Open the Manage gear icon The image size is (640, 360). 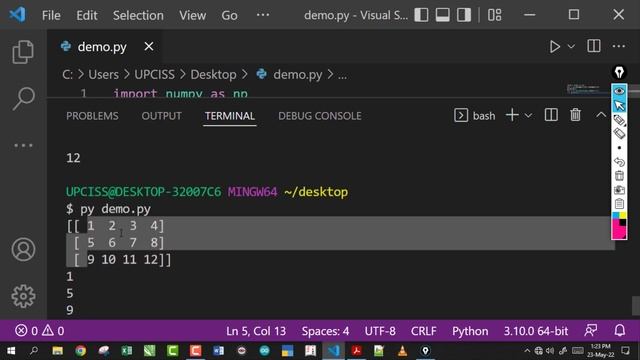(23, 296)
